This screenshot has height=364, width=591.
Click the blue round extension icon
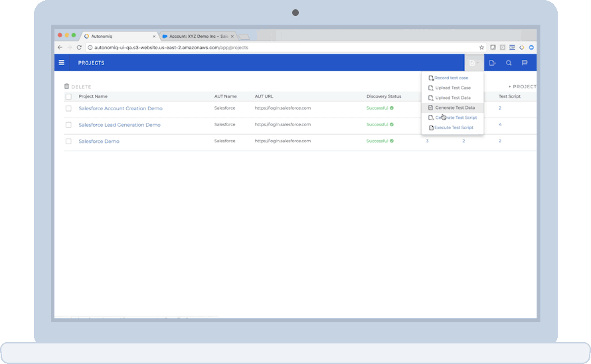(x=531, y=48)
